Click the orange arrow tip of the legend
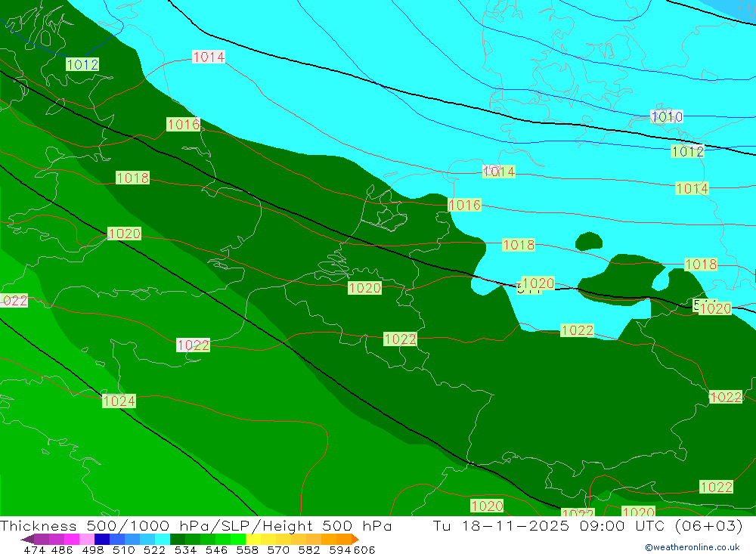The image size is (756, 554). coord(355,539)
